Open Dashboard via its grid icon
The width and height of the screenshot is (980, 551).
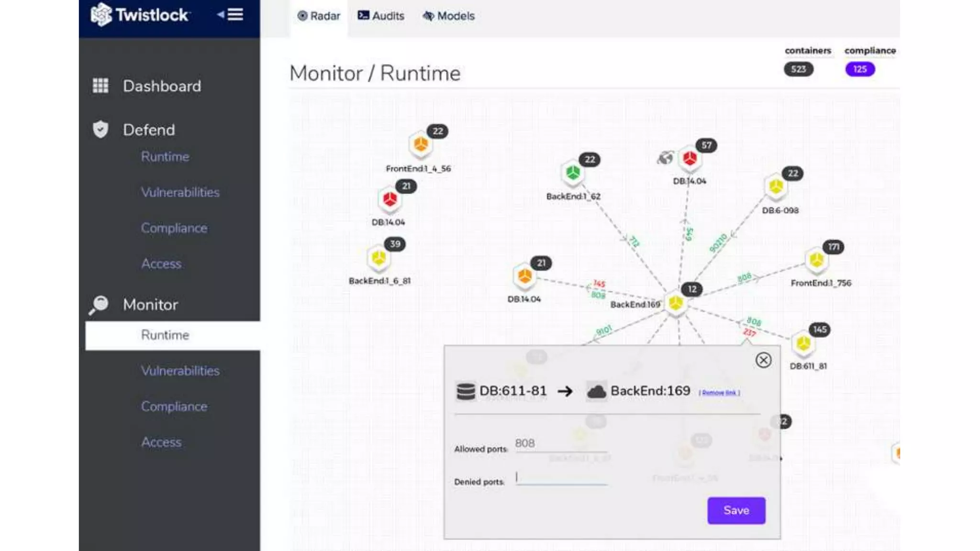coord(100,86)
